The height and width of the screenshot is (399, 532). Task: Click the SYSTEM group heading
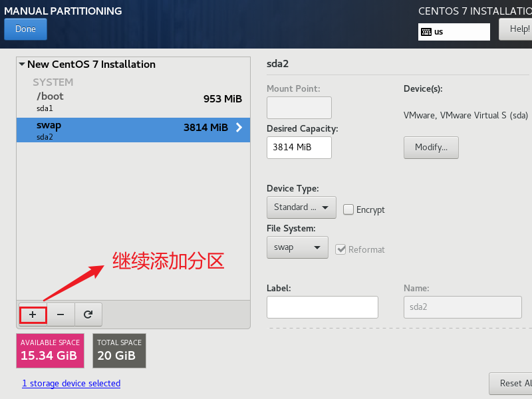(x=53, y=82)
